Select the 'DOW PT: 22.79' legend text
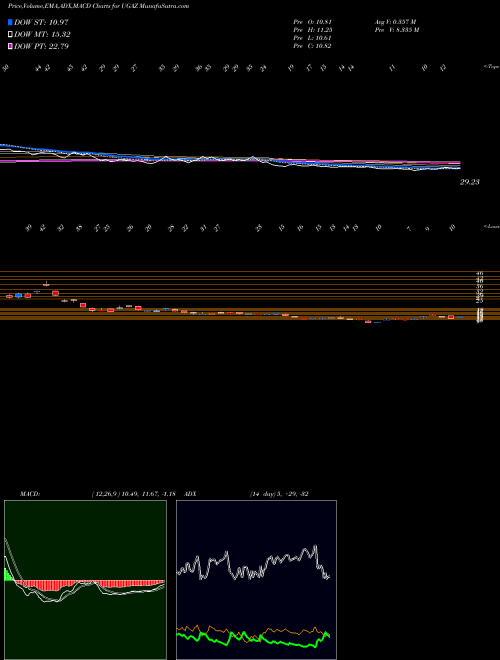Image resolution: width=500 pixels, height=660 pixels. click(41, 46)
